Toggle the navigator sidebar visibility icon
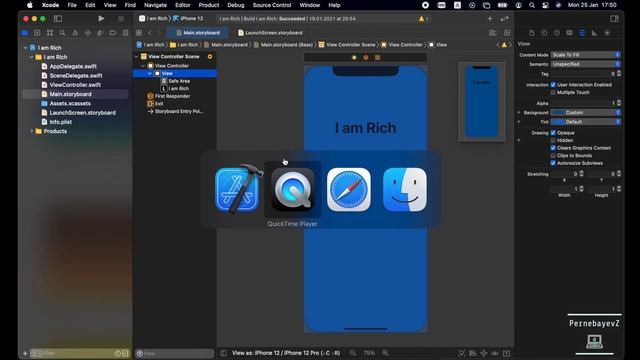Image resolution: width=640 pixels, height=360 pixels. (58, 19)
